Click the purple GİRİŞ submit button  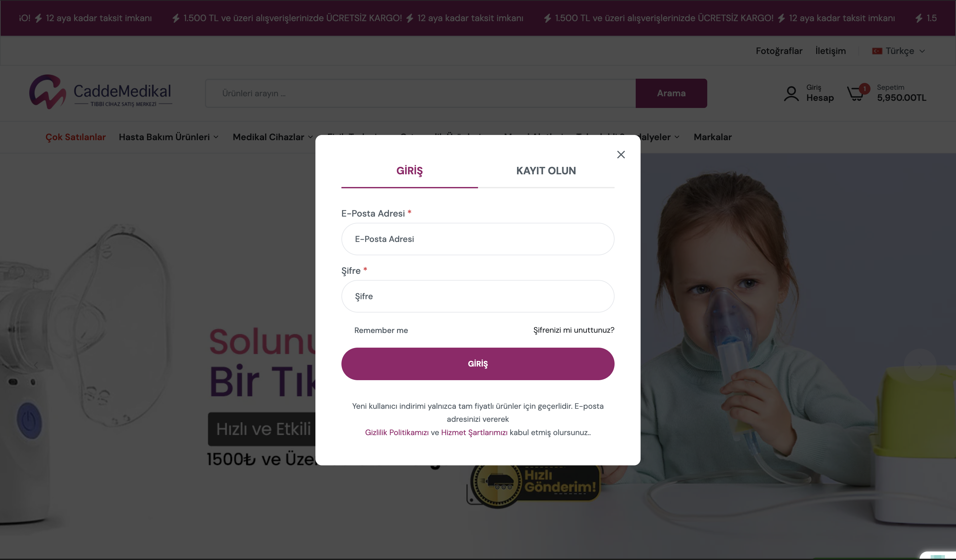pyautogui.click(x=478, y=364)
